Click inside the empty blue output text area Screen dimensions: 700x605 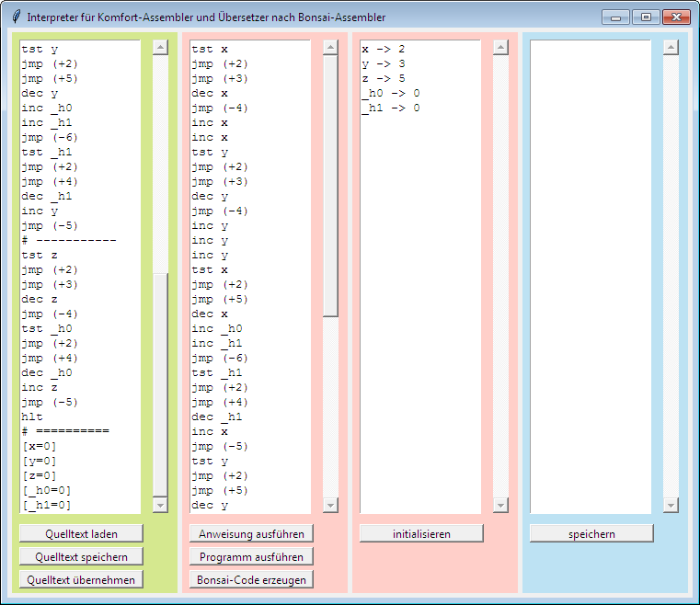tap(591, 276)
